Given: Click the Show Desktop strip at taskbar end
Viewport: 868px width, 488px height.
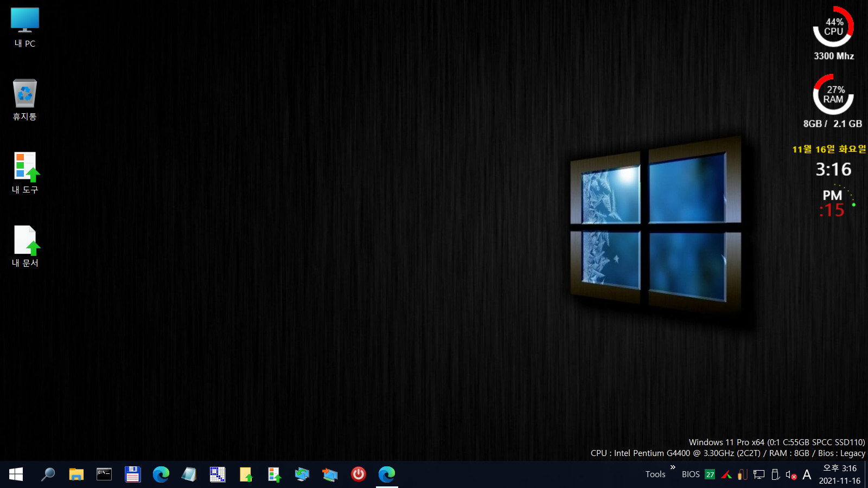Looking at the screenshot, I should 866,474.
